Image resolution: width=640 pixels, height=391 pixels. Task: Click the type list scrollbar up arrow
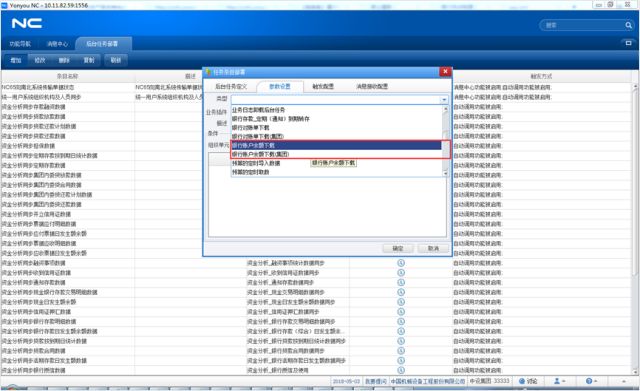tap(445, 109)
